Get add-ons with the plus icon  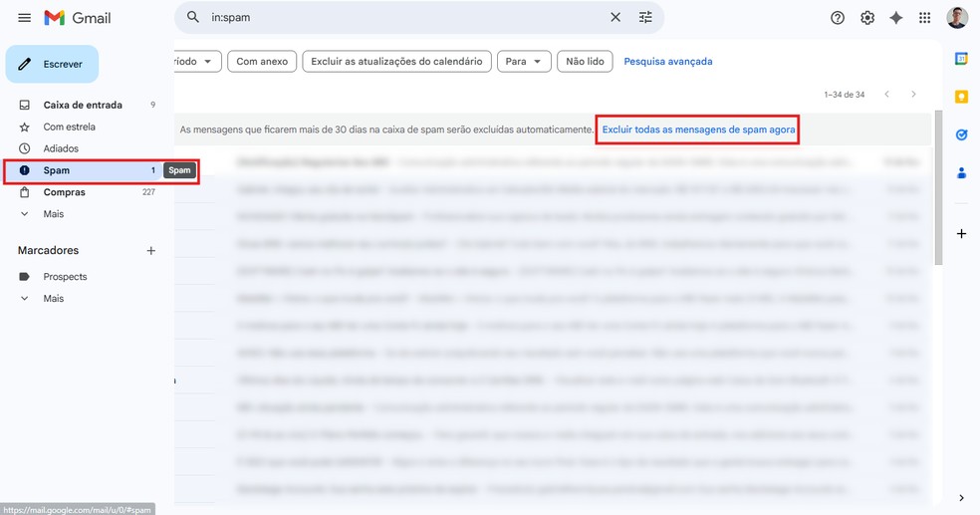tap(961, 234)
